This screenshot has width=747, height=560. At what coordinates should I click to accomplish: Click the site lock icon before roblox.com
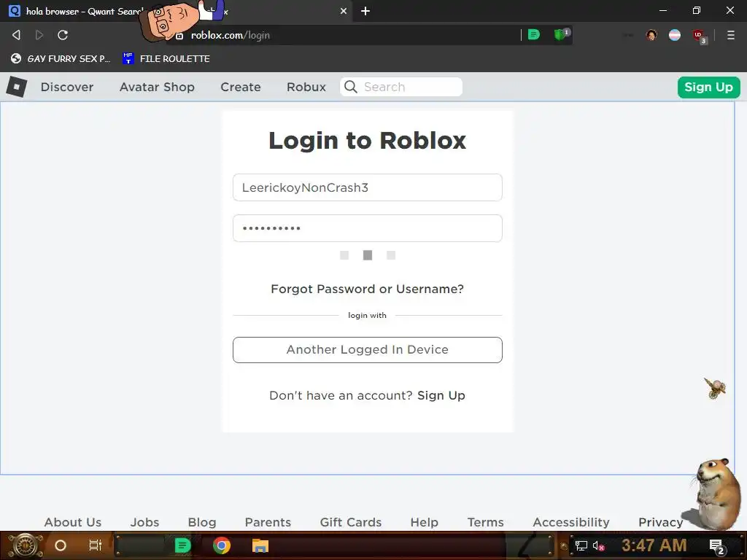tap(179, 36)
